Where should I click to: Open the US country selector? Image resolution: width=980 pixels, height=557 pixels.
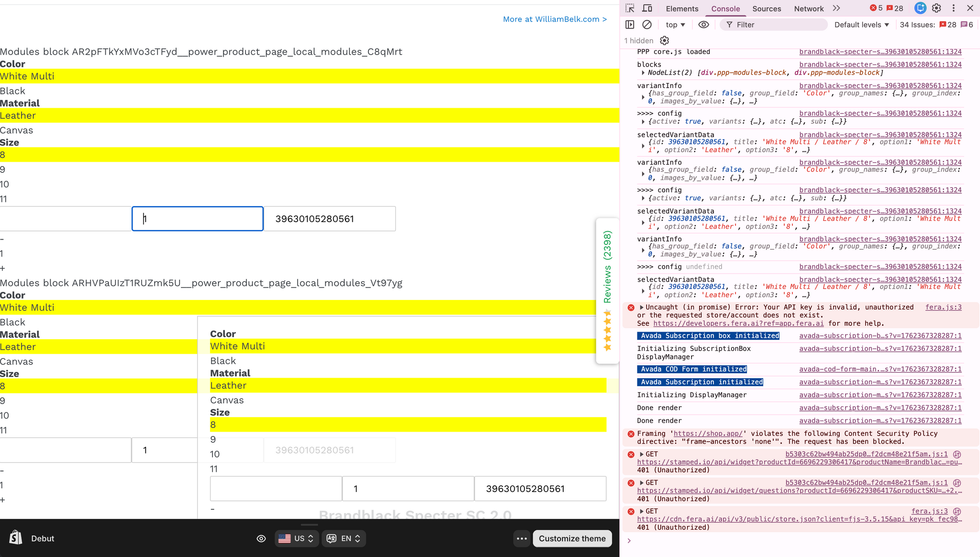click(297, 538)
